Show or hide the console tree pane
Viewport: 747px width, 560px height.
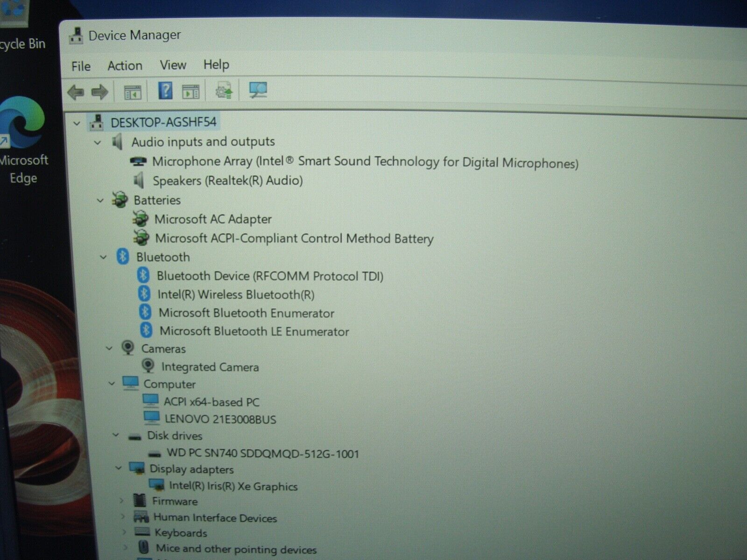133,92
